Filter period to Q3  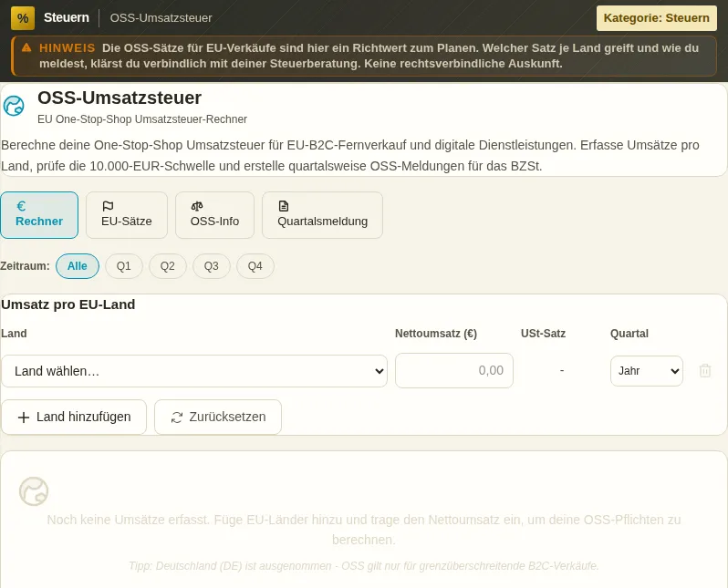click(212, 266)
